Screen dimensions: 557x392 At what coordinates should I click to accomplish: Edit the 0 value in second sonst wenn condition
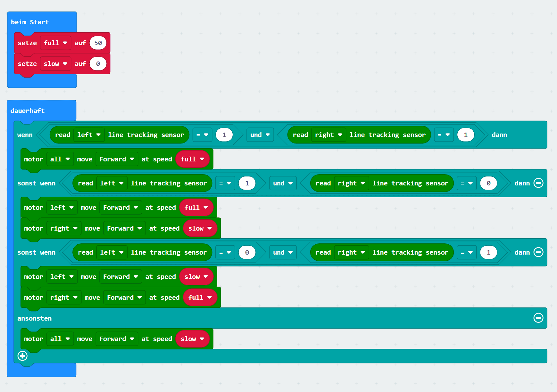pos(247,252)
